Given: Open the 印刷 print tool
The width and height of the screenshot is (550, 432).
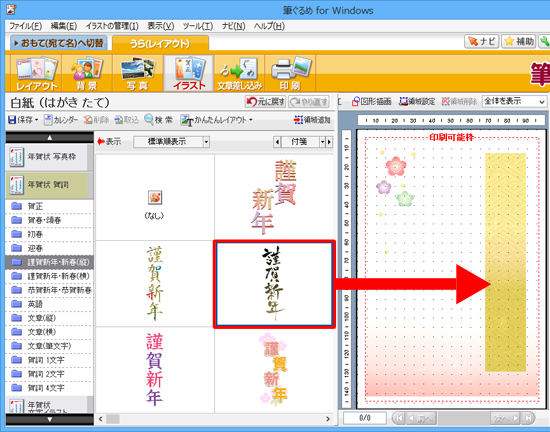Looking at the screenshot, I should 290,73.
